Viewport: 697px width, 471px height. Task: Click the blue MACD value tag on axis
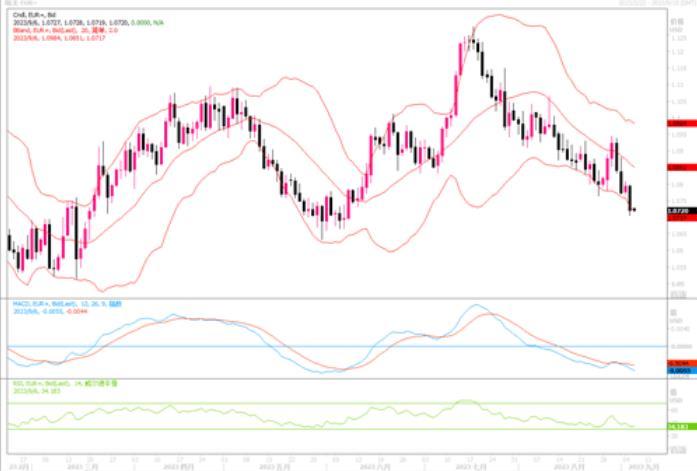(679, 370)
